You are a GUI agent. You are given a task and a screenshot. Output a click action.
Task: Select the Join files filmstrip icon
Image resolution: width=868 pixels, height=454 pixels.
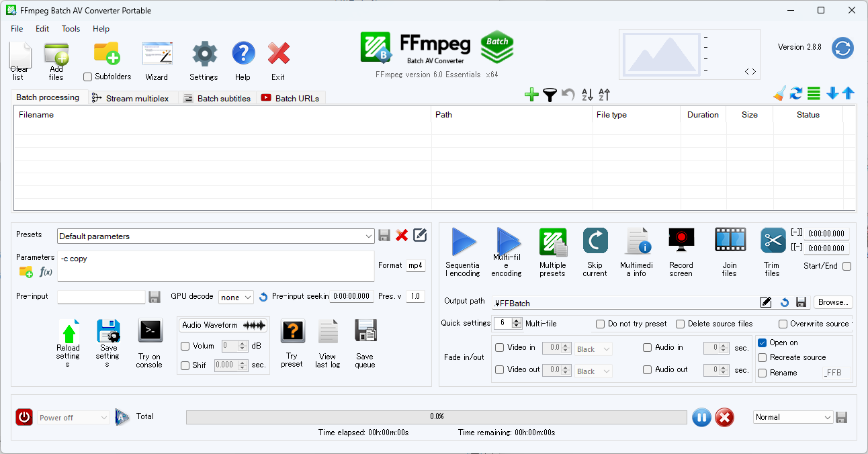coord(730,240)
